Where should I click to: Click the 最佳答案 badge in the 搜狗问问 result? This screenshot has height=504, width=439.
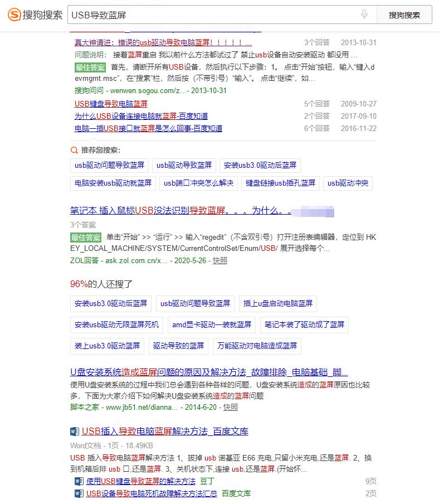click(90, 67)
